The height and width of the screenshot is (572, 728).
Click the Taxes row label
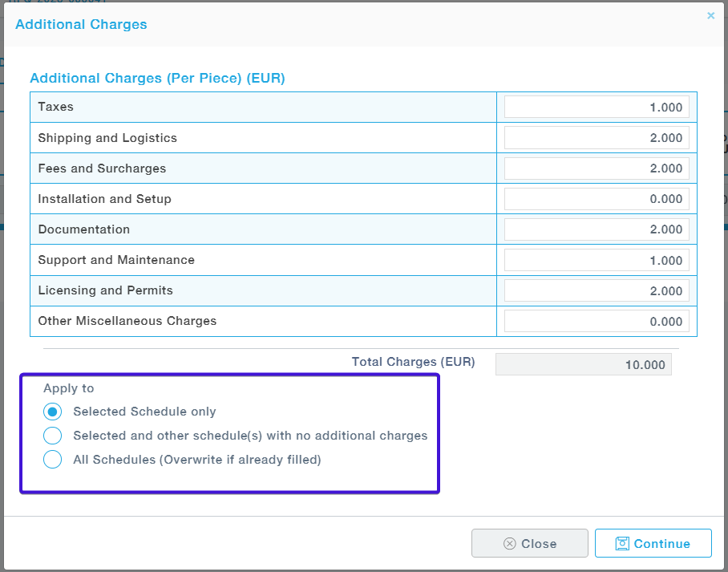(x=56, y=107)
